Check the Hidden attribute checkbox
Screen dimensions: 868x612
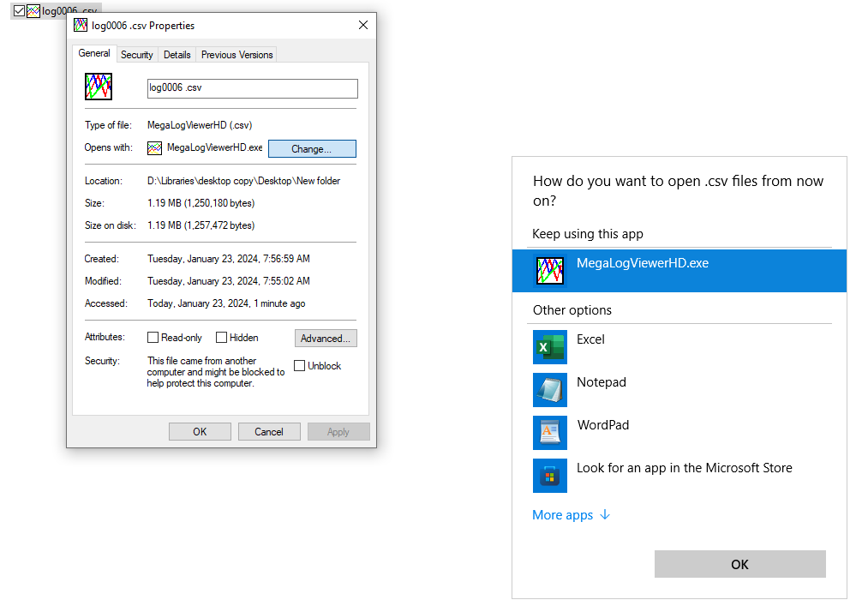221,338
